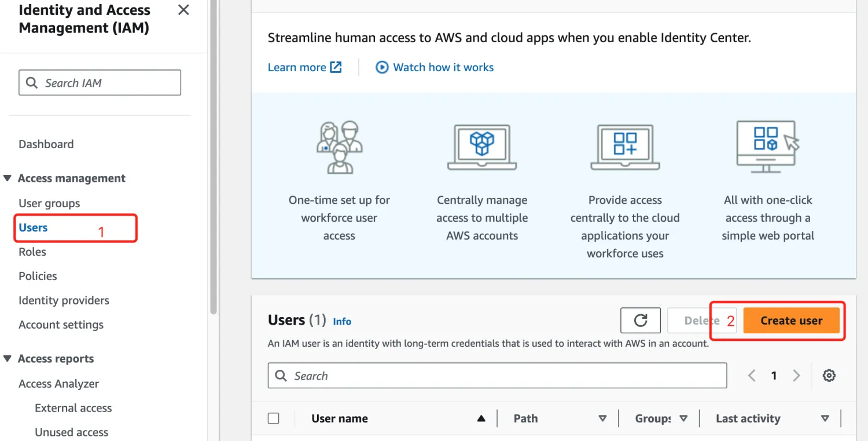Click the 'An IAM user is an identity' description

488,343
